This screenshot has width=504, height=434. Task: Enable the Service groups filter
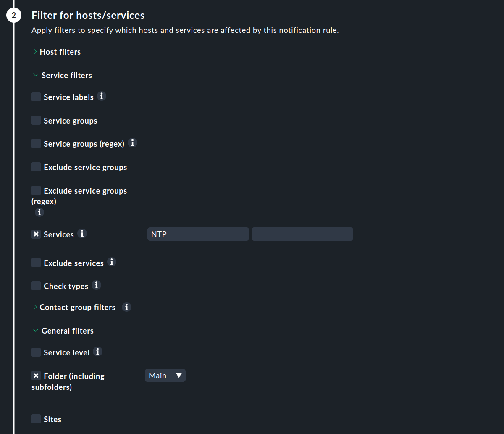pos(36,120)
